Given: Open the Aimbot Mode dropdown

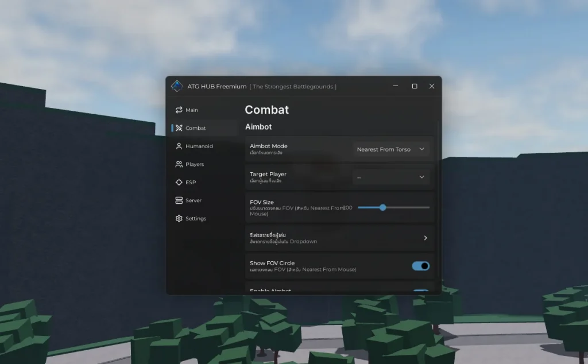Looking at the screenshot, I should (x=390, y=149).
